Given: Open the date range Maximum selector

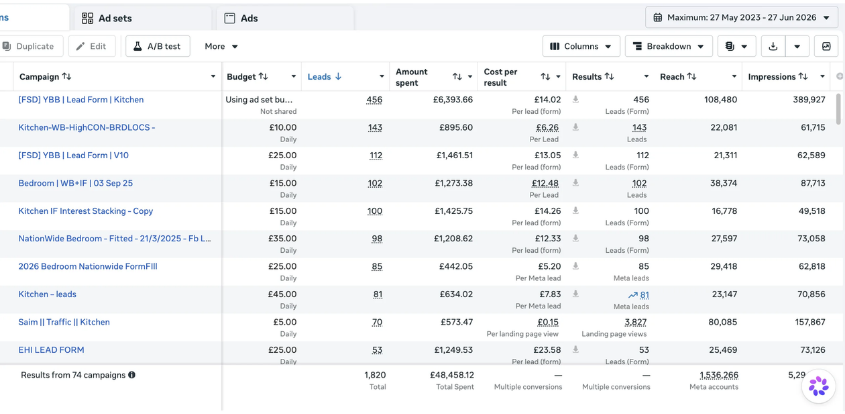Looking at the screenshot, I should coord(742,17).
